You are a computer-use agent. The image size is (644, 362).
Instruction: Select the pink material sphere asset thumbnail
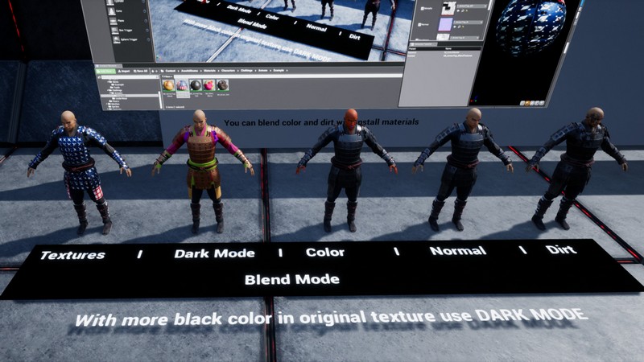pos(209,85)
